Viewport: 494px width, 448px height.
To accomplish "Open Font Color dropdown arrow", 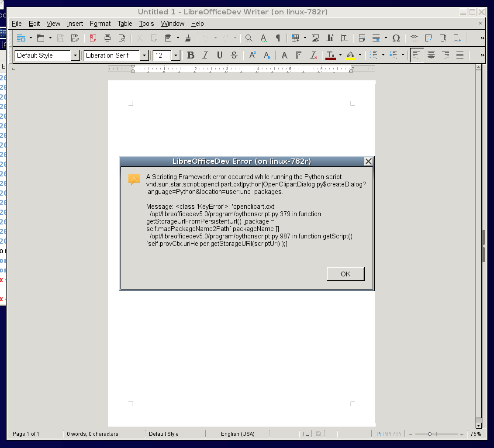I will (340, 55).
